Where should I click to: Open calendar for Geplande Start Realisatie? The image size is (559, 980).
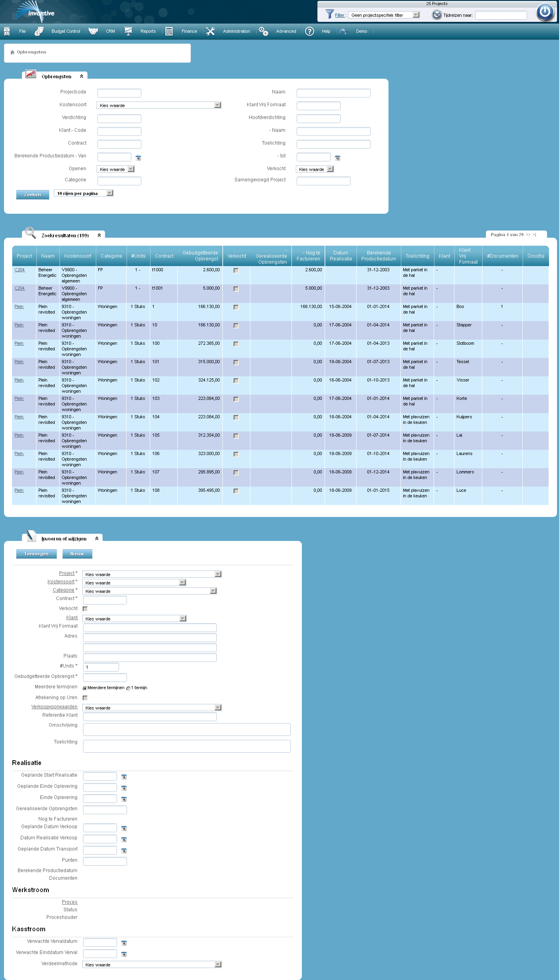(x=124, y=777)
